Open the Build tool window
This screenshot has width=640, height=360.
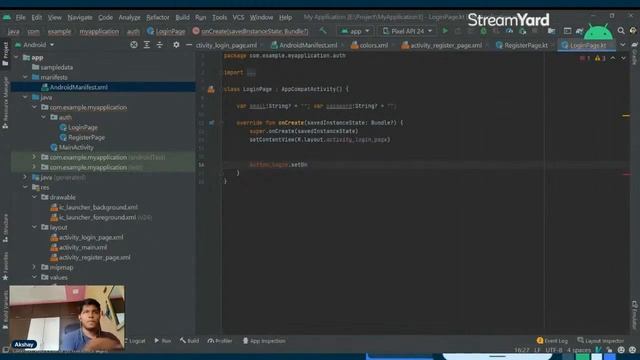click(189, 341)
